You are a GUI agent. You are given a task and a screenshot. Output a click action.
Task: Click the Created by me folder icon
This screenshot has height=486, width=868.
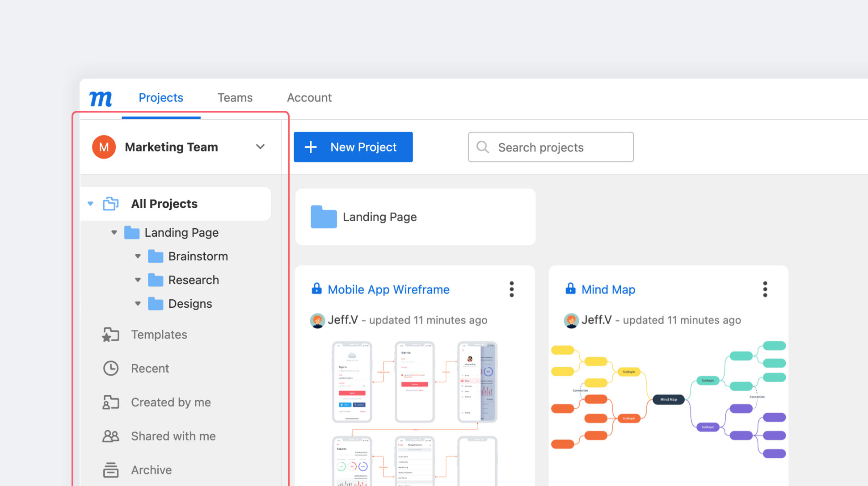(110, 402)
